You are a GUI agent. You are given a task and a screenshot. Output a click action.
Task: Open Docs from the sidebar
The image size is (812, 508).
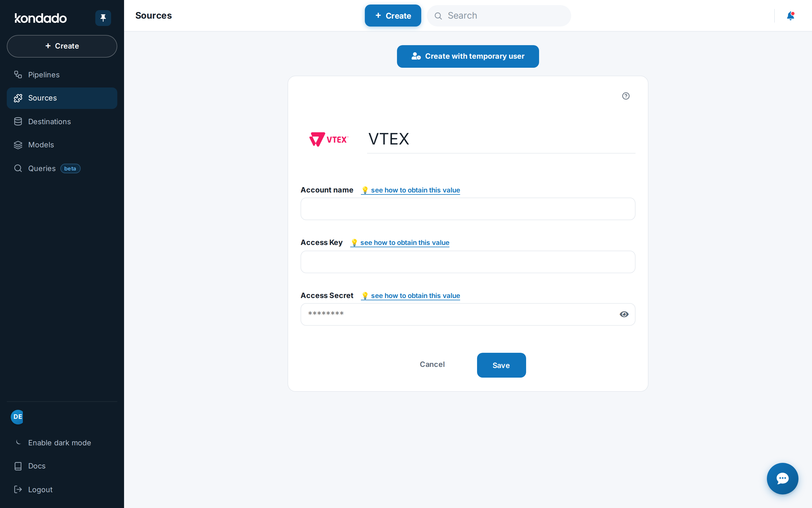62,466
